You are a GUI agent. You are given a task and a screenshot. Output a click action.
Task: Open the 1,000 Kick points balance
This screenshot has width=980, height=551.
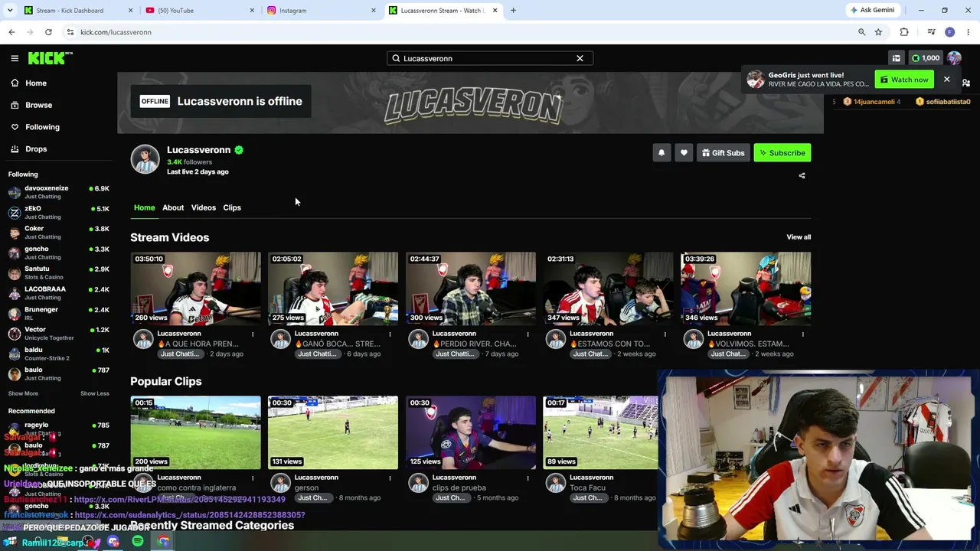click(925, 58)
